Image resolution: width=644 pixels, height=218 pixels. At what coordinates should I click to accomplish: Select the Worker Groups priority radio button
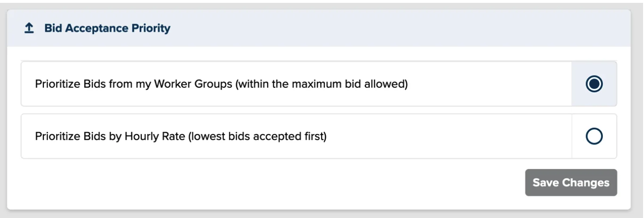594,84
